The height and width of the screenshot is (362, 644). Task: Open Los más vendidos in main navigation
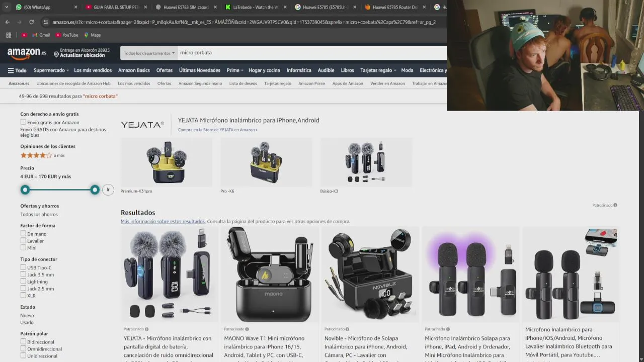click(93, 70)
